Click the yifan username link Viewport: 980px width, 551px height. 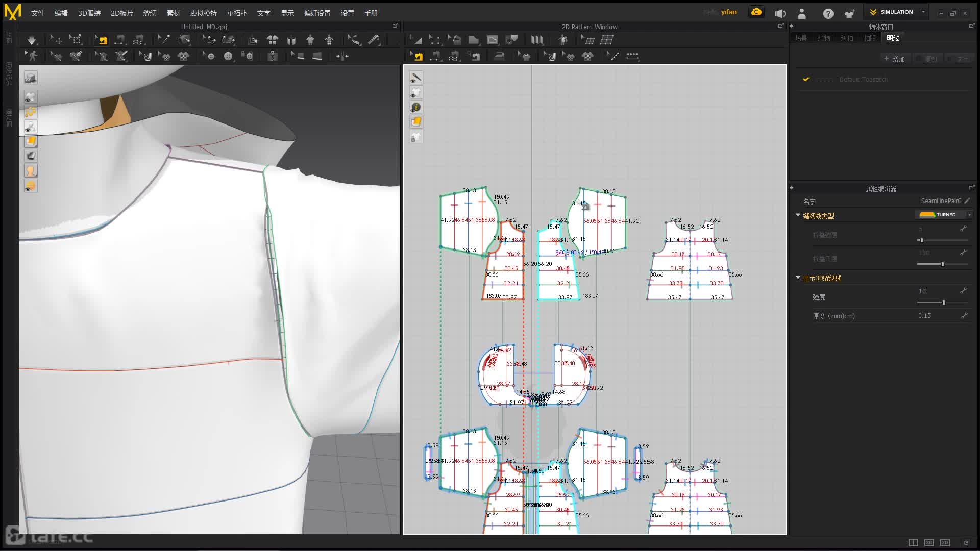(728, 12)
